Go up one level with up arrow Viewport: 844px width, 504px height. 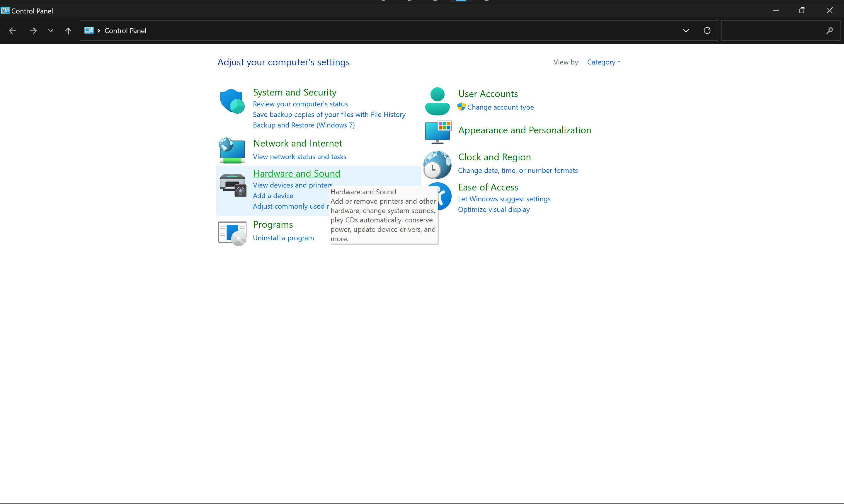pyautogui.click(x=68, y=31)
